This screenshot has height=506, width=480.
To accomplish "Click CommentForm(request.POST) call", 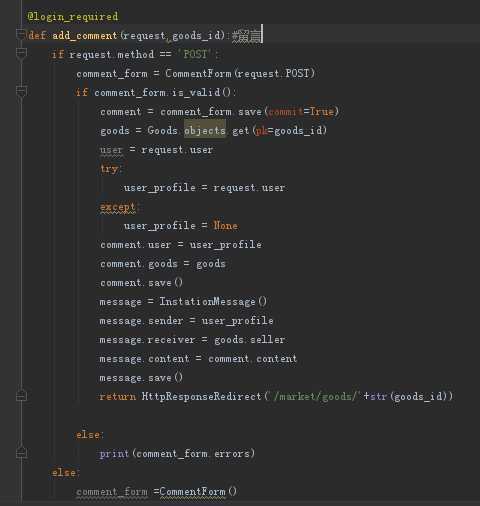I will click(x=240, y=73).
